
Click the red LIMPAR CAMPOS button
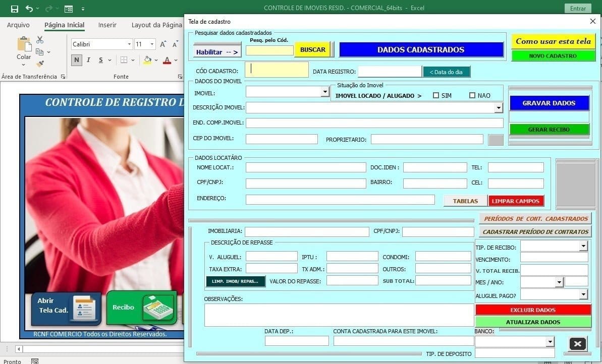pos(516,201)
